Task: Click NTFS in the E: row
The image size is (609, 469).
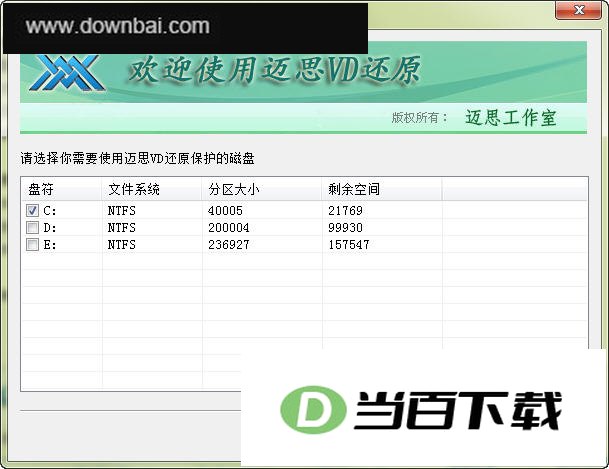Action: [122, 245]
